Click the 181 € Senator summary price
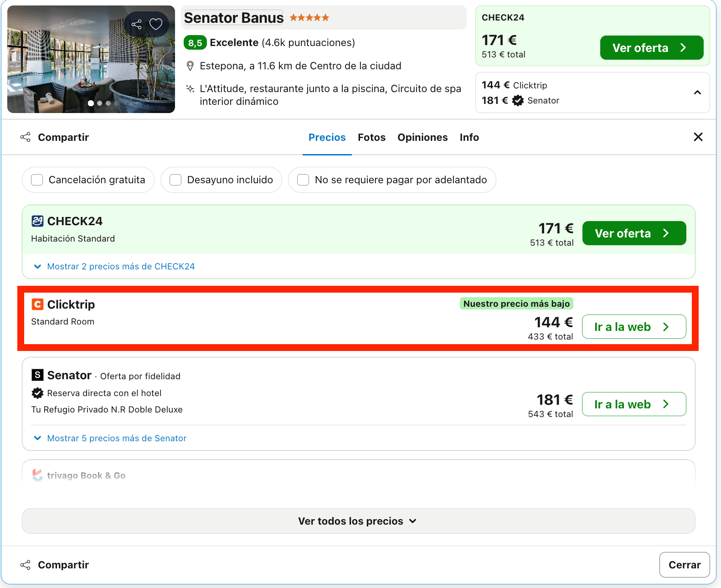 tap(520, 100)
